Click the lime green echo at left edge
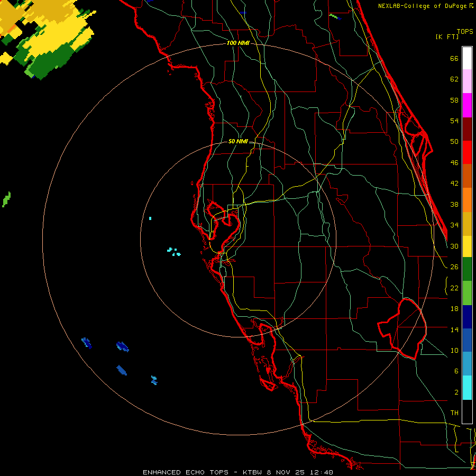The height and width of the screenshot is (476, 476). pyautogui.click(x=6, y=199)
